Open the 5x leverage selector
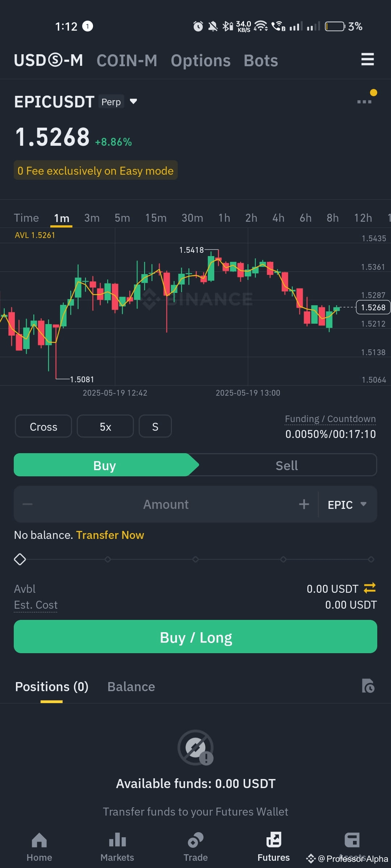 pos(105,426)
